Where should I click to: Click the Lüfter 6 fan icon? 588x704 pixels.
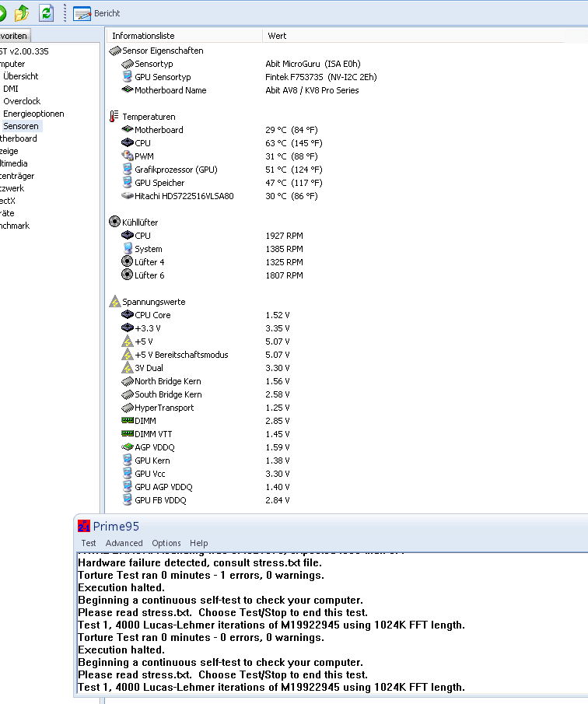coord(128,275)
